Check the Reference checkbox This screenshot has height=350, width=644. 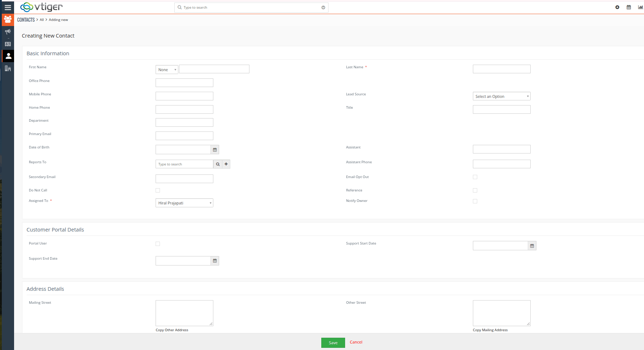(x=475, y=190)
